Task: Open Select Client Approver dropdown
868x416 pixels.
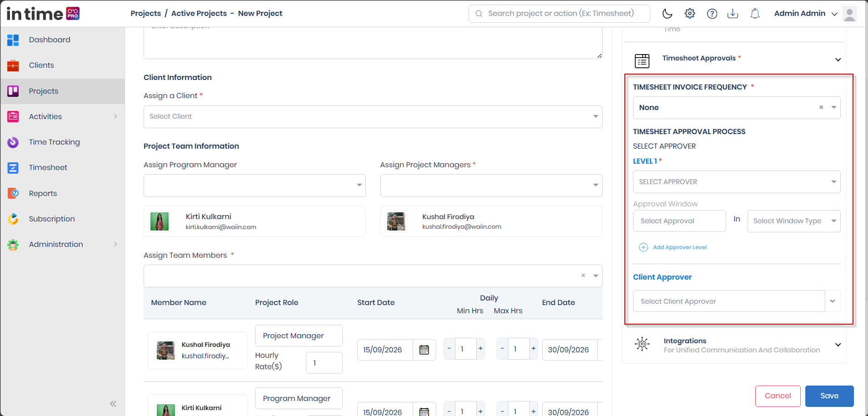Action: [x=737, y=301]
